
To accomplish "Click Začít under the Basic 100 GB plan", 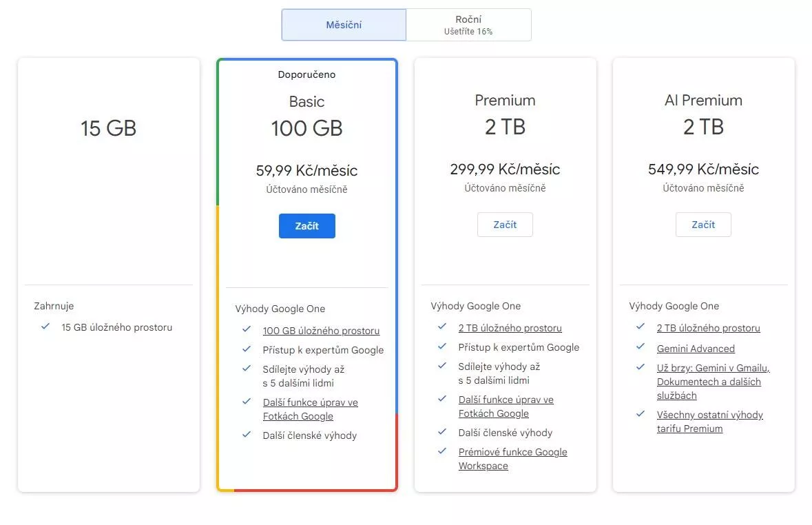I will point(307,226).
